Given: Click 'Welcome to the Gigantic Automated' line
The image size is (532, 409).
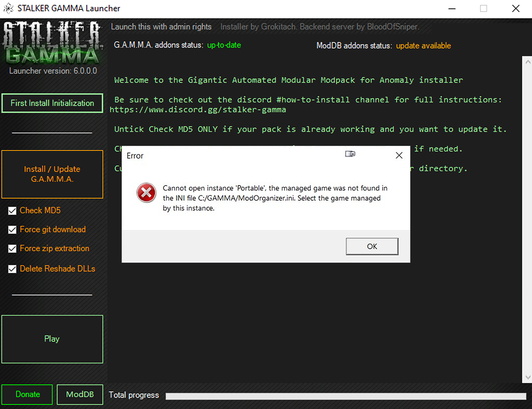Looking at the screenshot, I should 288,80.
